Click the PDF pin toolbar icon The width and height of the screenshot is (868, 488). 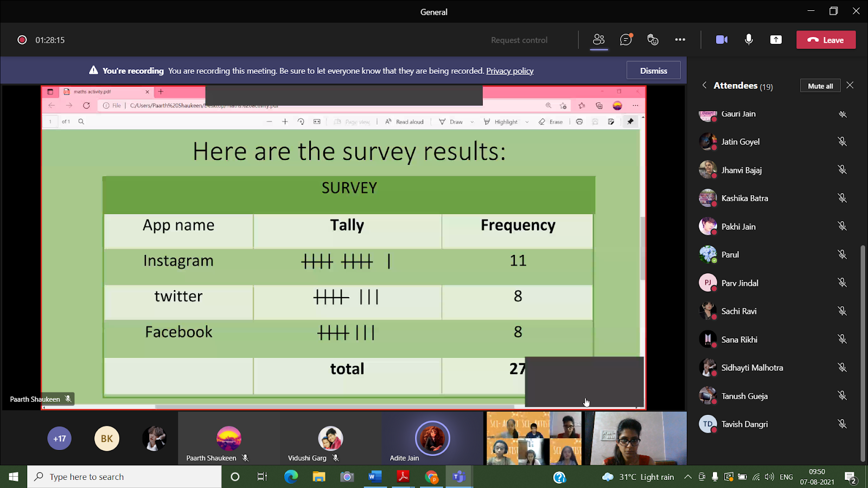tap(630, 121)
